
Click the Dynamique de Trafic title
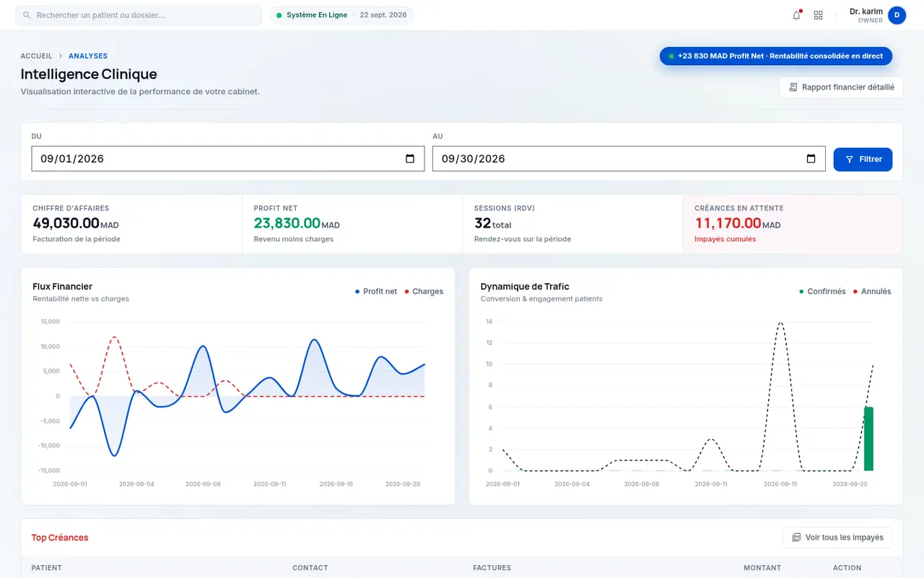click(x=525, y=287)
